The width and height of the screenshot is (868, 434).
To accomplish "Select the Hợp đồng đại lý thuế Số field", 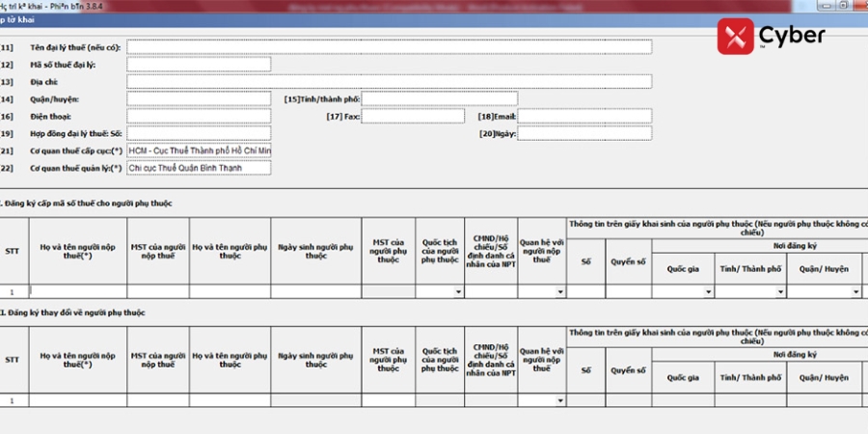I will [199, 133].
